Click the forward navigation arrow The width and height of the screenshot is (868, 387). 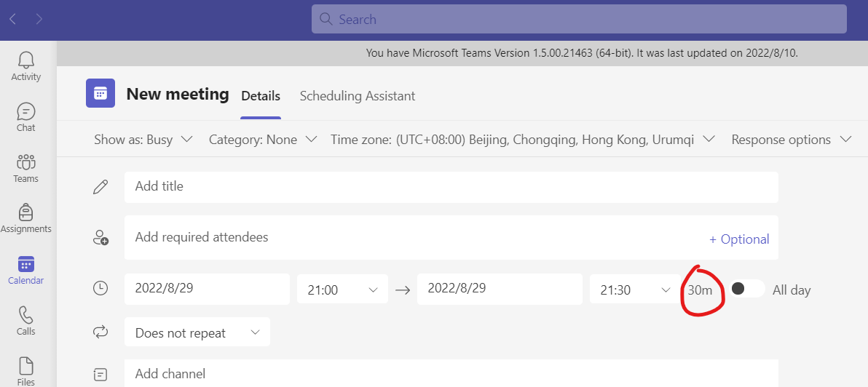click(x=39, y=20)
